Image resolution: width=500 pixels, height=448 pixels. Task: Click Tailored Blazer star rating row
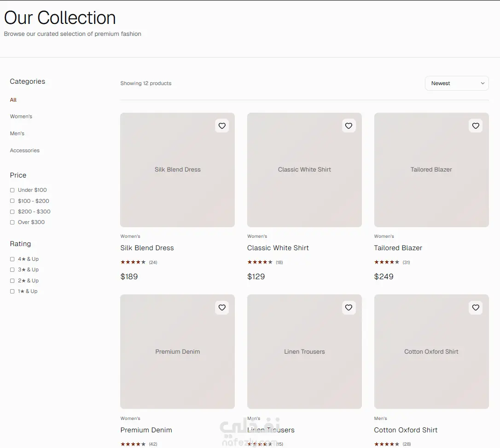tap(387, 262)
